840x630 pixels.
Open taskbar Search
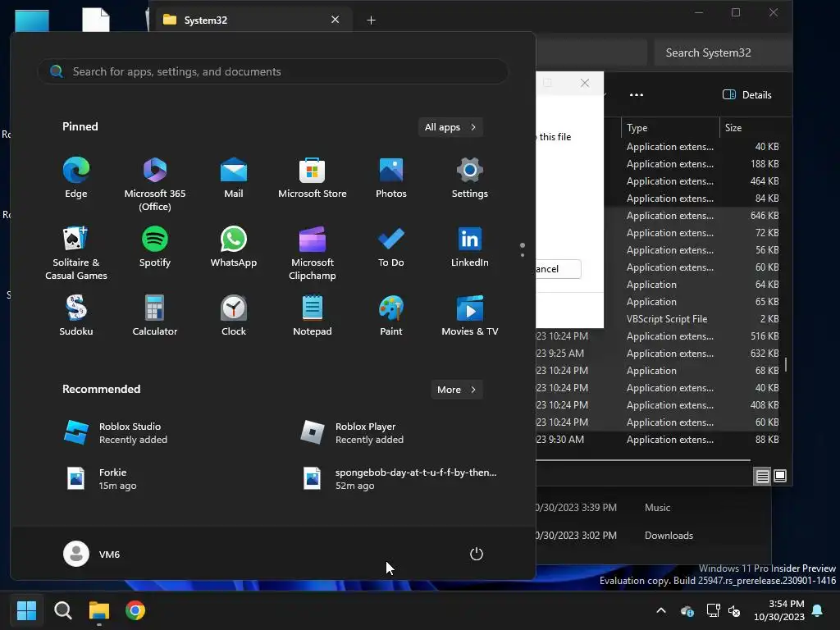tap(62, 610)
